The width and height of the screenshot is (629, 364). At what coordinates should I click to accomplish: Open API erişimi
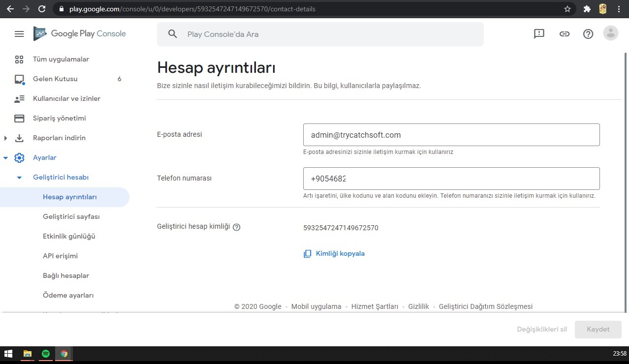click(60, 256)
